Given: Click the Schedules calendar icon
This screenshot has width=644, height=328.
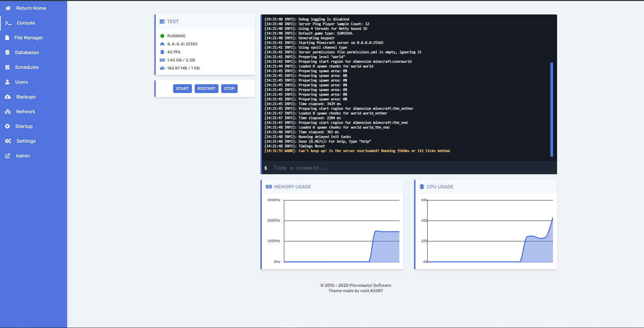Looking at the screenshot, I should [7, 67].
